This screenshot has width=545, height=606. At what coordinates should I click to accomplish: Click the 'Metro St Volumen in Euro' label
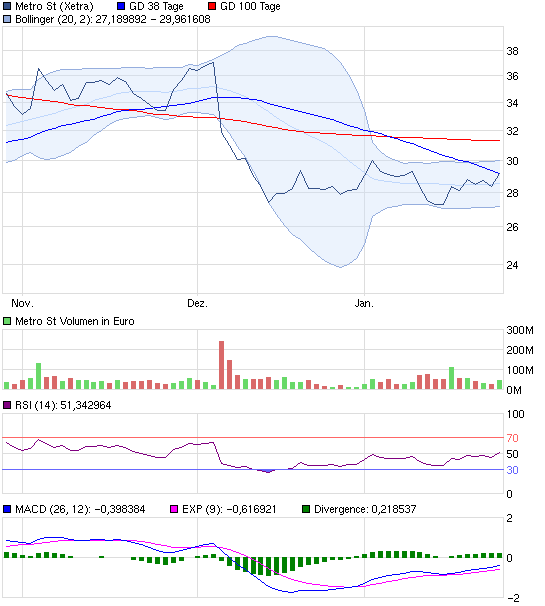click(x=75, y=321)
